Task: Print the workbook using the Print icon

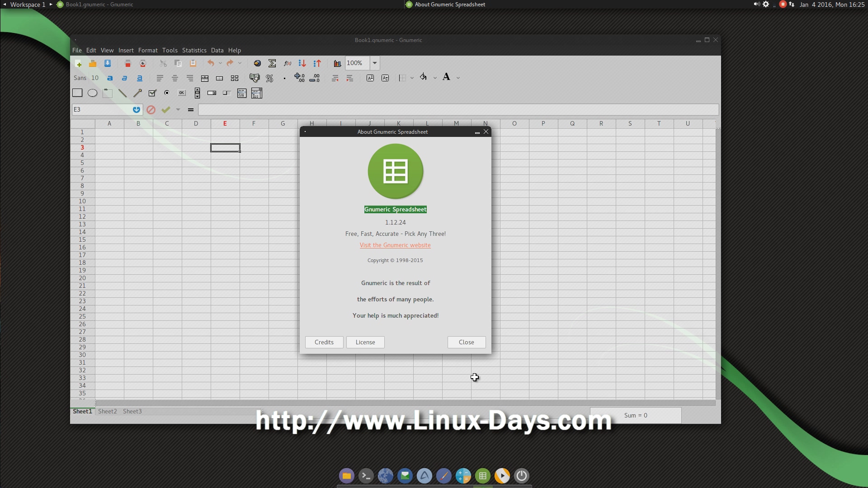Action: point(128,63)
